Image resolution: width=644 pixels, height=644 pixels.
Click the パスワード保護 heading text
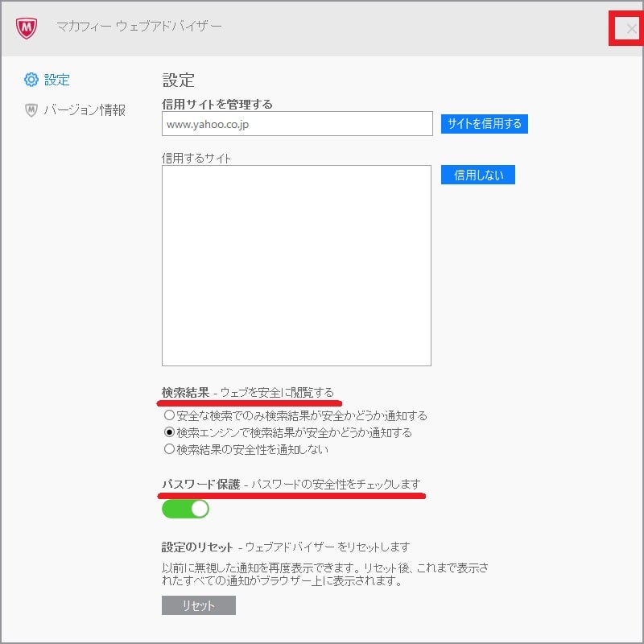(200, 485)
